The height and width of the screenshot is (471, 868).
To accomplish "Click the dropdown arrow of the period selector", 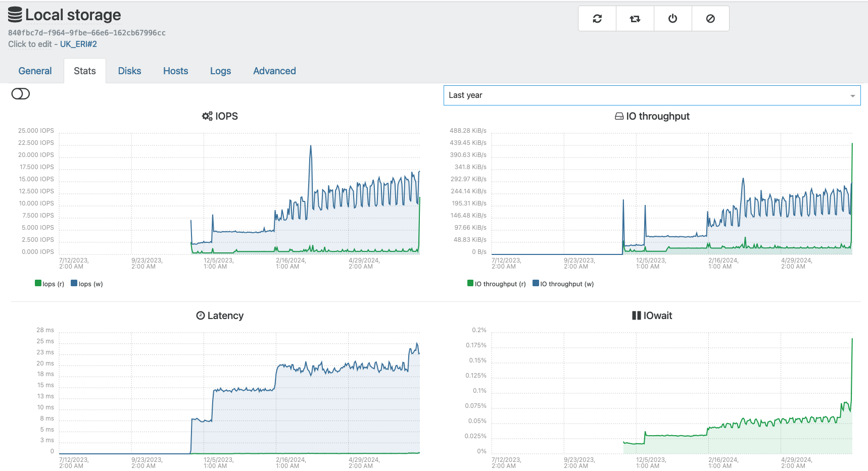I will [853, 96].
